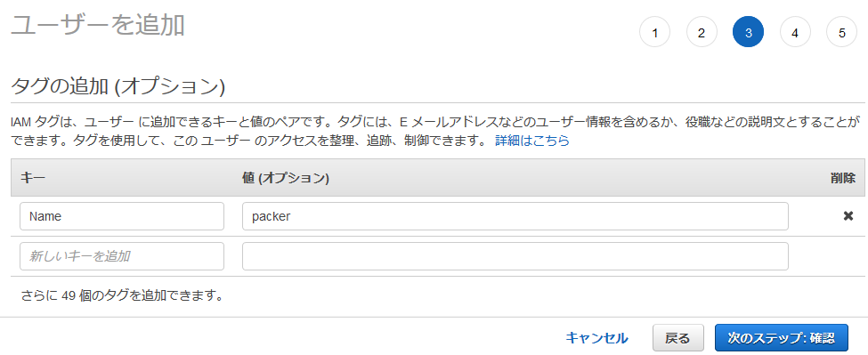Click the value field containing packer
The image size is (868, 355).
(x=515, y=216)
